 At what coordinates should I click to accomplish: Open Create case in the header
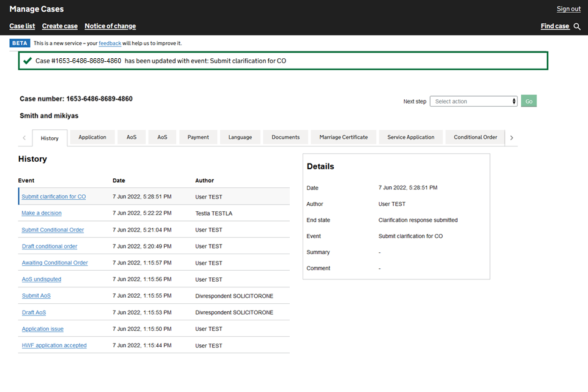(x=59, y=26)
